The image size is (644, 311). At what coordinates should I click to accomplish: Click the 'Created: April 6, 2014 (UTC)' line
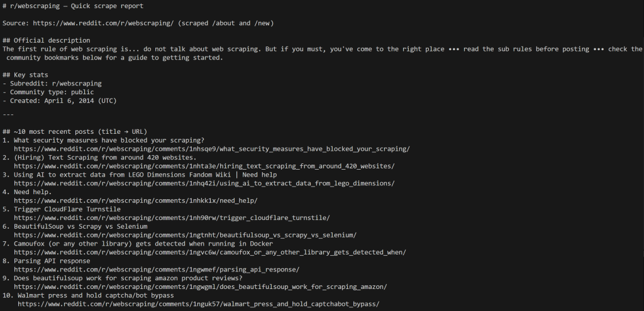coord(60,101)
